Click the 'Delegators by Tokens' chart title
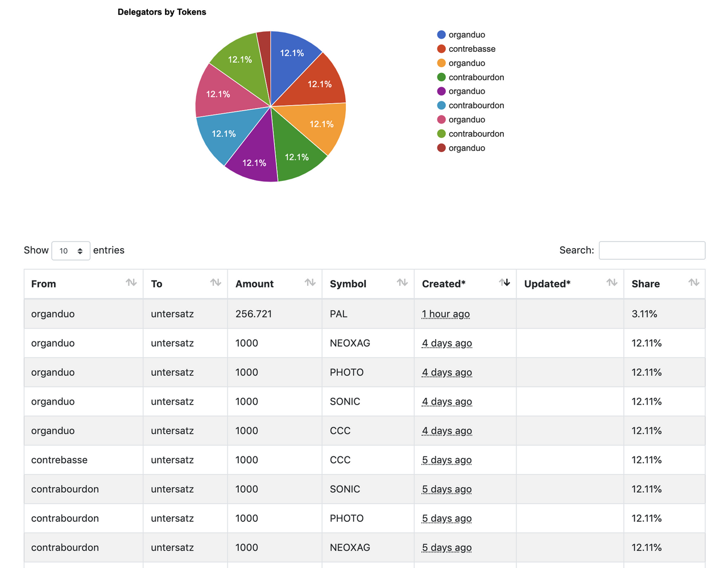This screenshot has height=568, width=728. [162, 12]
